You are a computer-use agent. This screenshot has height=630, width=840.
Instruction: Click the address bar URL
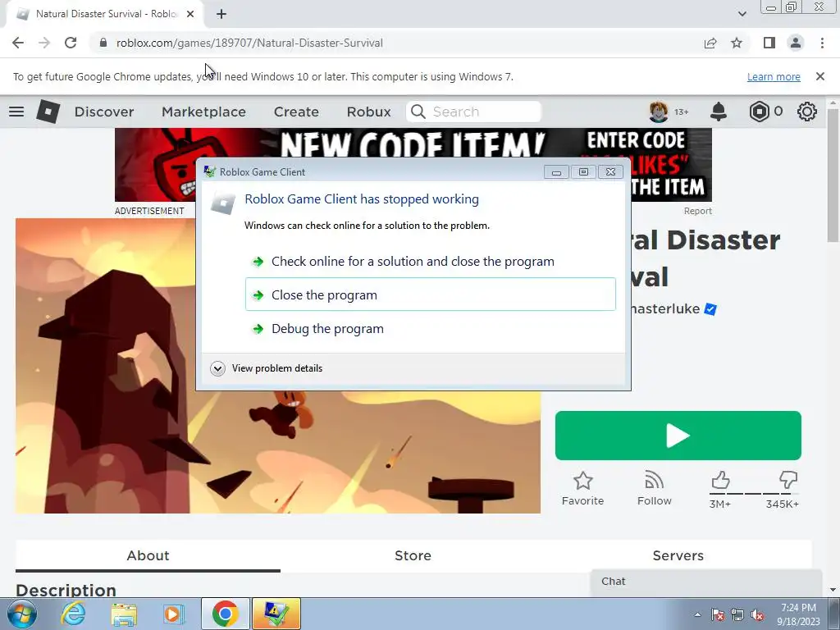click(x=249, y=43)
